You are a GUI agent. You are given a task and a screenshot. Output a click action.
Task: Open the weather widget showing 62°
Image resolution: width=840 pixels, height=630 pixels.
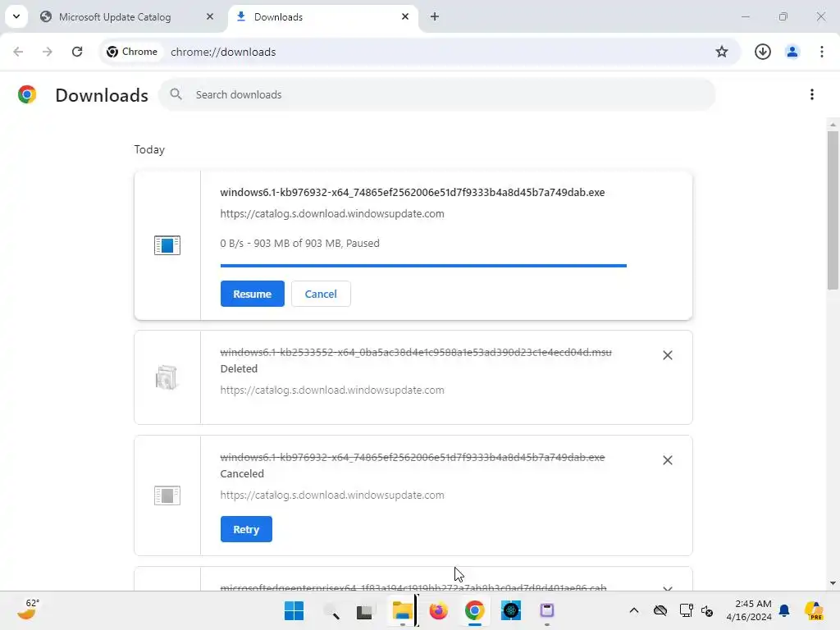click(x=28, y=609)
